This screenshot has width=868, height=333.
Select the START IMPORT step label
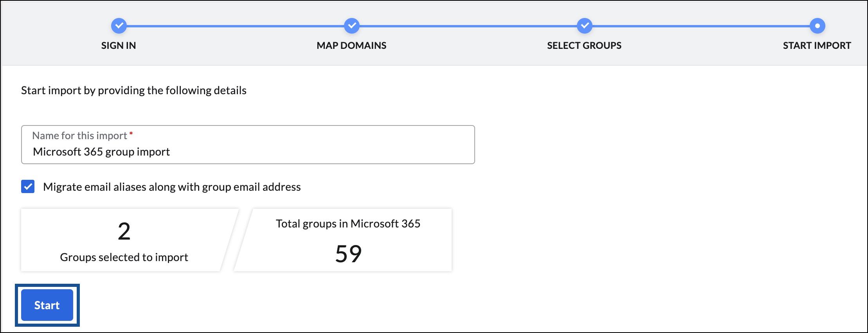tap(817, 46)
